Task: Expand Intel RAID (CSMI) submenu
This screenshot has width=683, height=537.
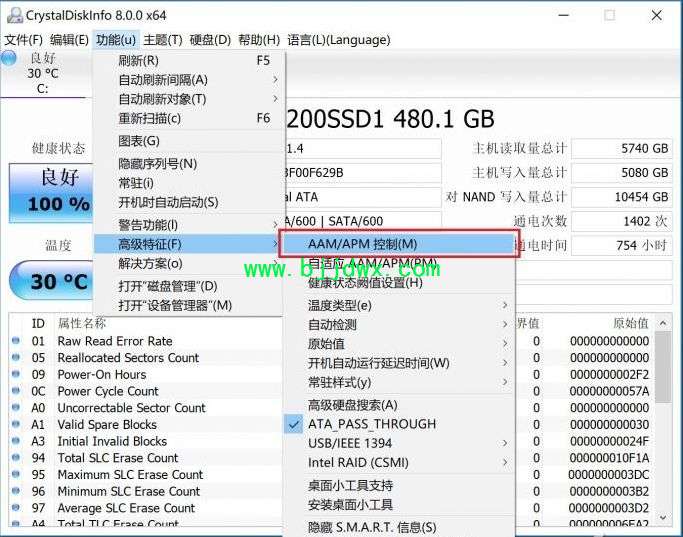Action: tap(399, 462)
